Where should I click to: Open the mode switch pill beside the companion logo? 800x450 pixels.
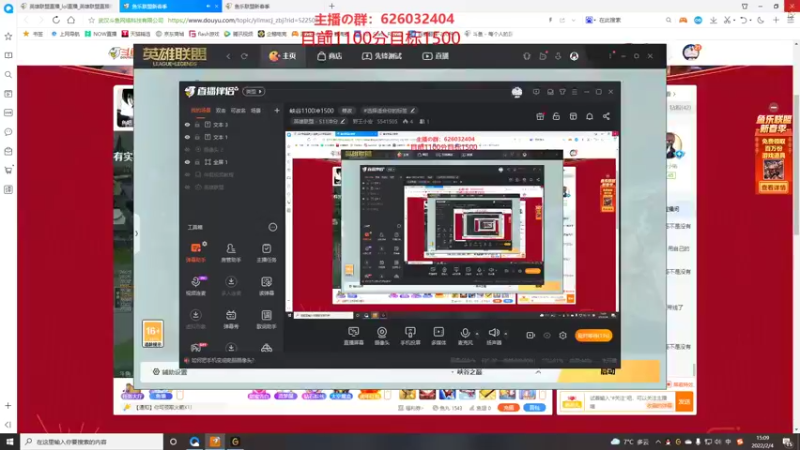(254, 91)
